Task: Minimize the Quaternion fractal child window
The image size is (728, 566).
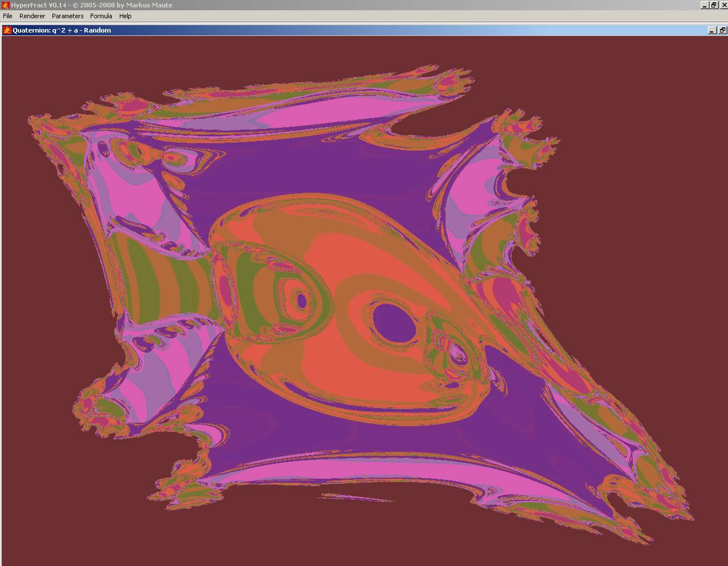Action: click(712, 30)
